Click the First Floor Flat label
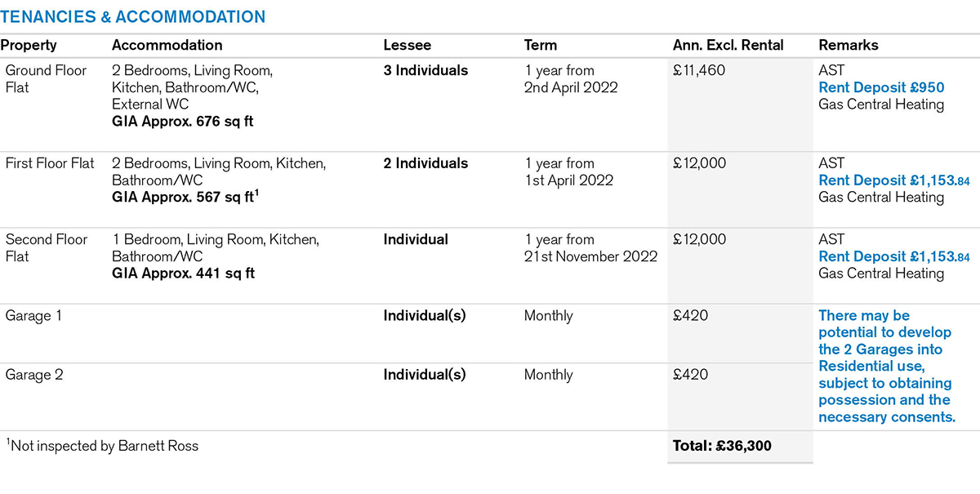The height and width of the screenshot is (494, 980). click(50, 163)
